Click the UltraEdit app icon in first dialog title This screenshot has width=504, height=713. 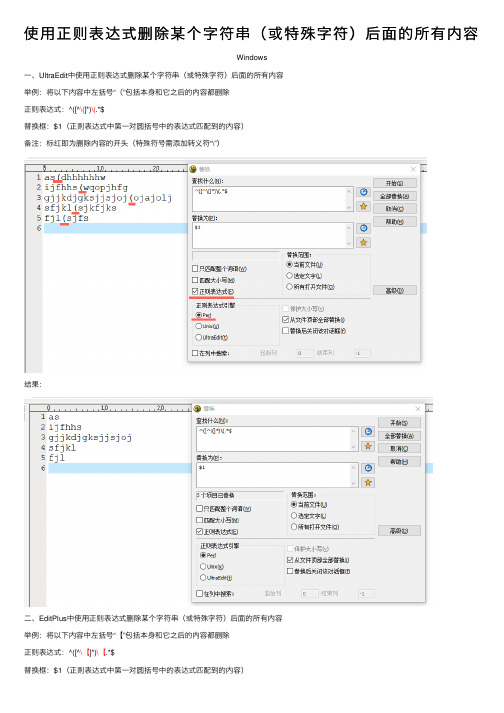point(193,169)
